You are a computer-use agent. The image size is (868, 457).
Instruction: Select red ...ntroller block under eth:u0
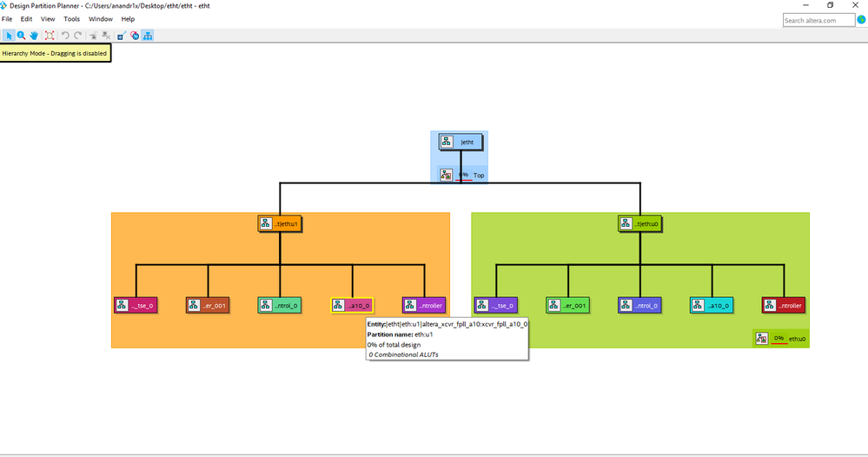click(x=784, y=306)
